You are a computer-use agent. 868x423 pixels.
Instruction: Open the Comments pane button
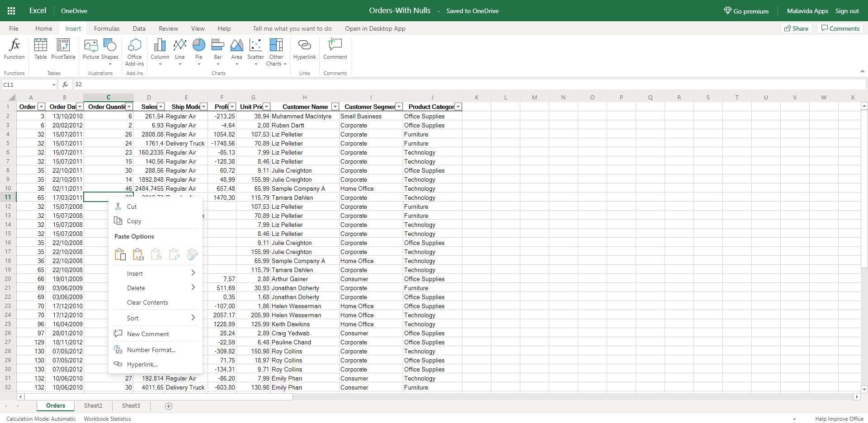click(840, 28)
